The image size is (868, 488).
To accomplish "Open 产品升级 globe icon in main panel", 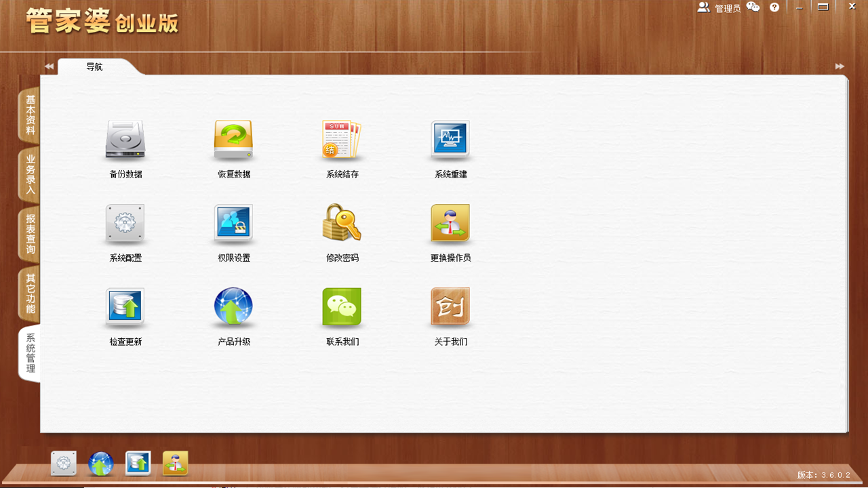I will coord(233,308).
